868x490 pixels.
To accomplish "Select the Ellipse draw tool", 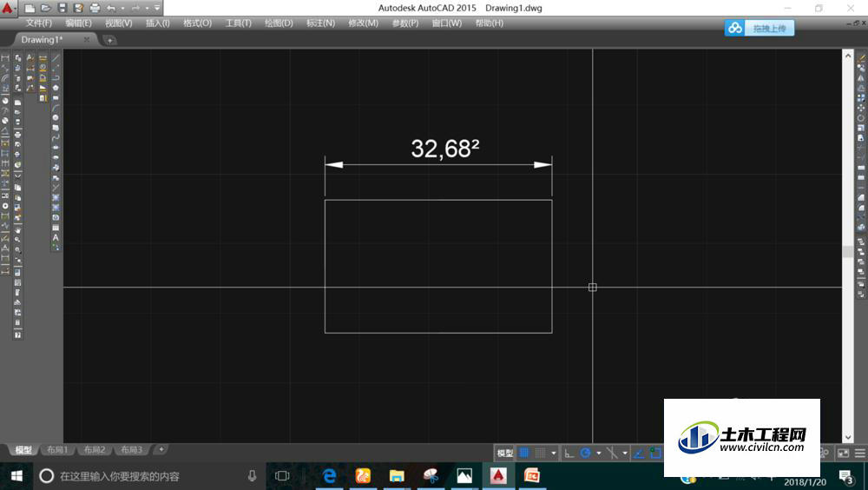I will click(56, 148).
